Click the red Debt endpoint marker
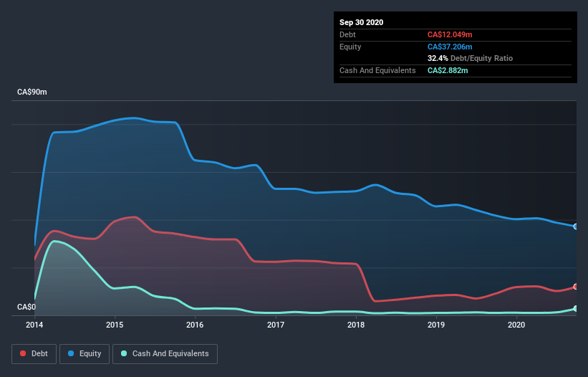This screenshot has height=377, width=588. (x=576, y=287)
